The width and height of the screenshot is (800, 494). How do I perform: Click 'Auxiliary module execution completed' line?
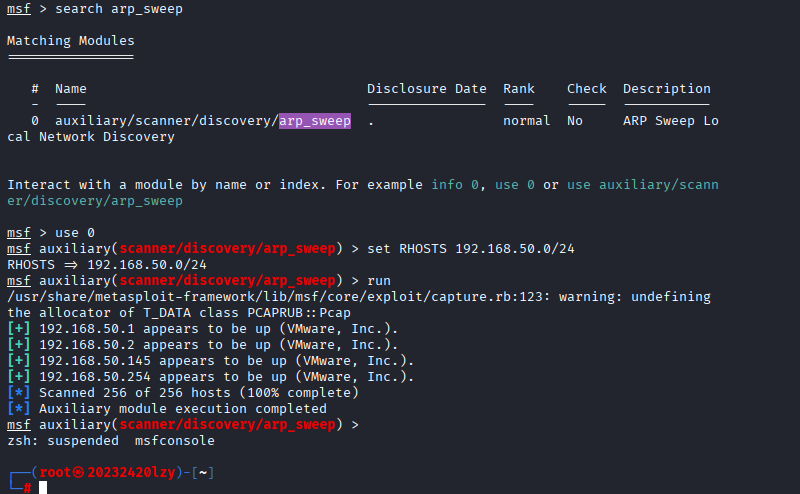[x=167, y=409]
